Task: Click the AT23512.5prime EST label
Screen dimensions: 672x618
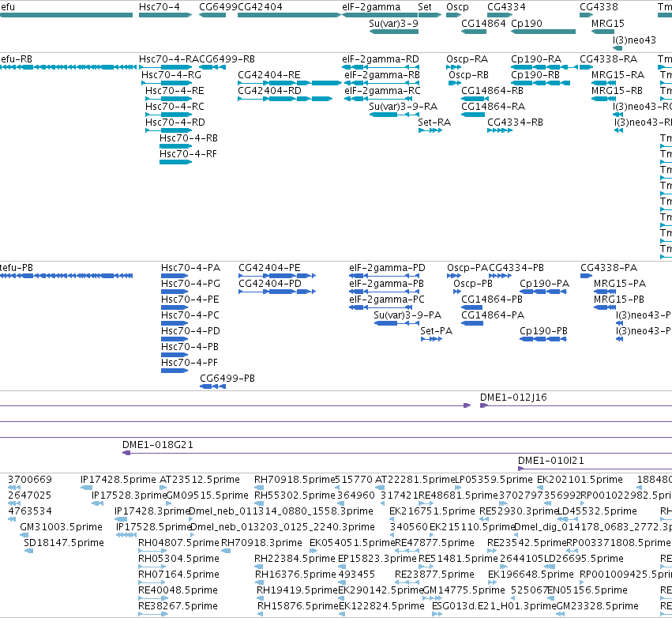Action: coord(199,480)
